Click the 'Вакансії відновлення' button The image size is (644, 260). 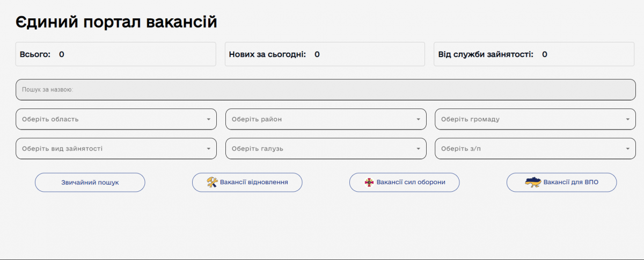coord(253,183)
